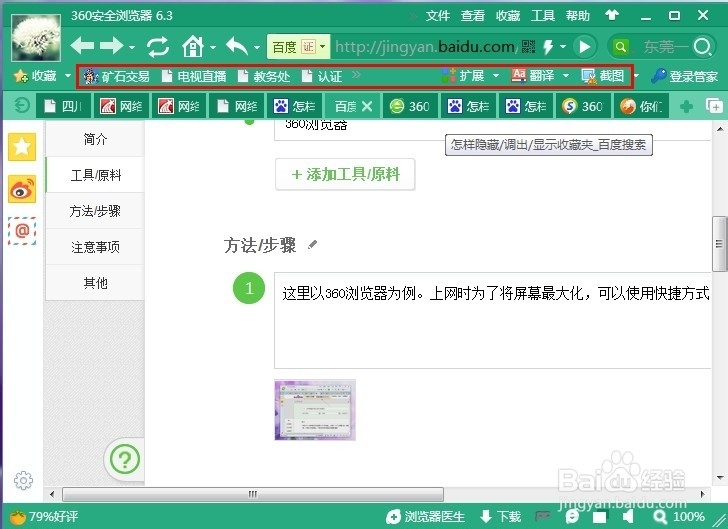Expand the 收藏 dropdown arrow

[68, 75]
